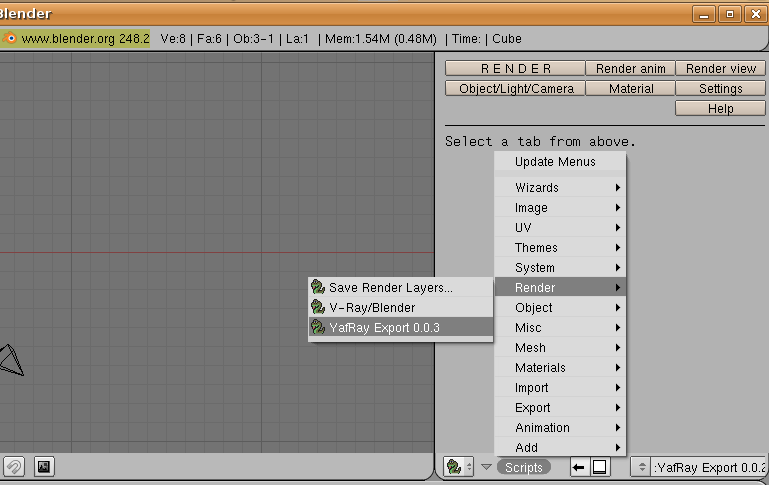
Task: Click the full-screen window icon in Scripts header
Action: 600,467
